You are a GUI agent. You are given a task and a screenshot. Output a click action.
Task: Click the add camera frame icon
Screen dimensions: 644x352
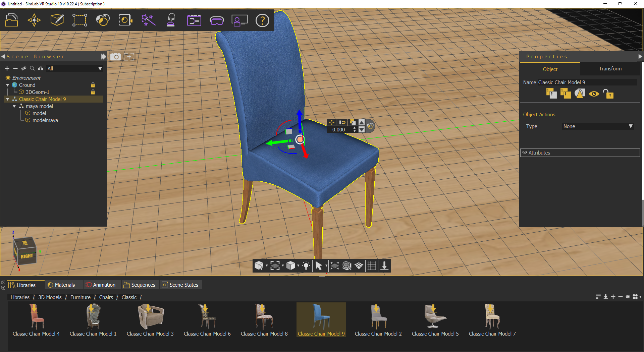pos(129,57)
